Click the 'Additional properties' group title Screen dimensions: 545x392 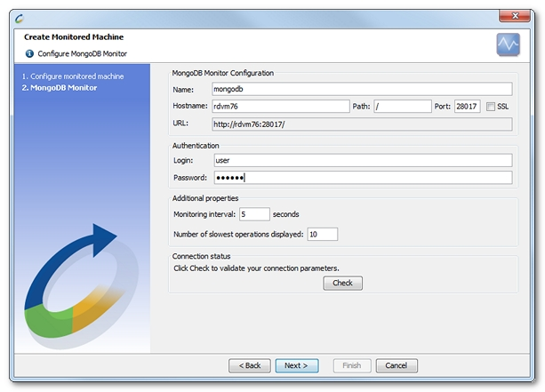(205, 198)
